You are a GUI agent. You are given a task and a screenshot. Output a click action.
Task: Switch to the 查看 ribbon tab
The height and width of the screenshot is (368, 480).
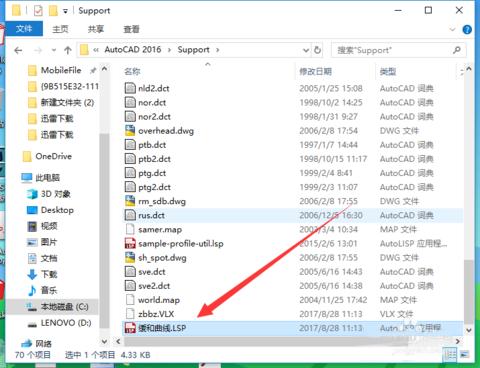(131, 29)
